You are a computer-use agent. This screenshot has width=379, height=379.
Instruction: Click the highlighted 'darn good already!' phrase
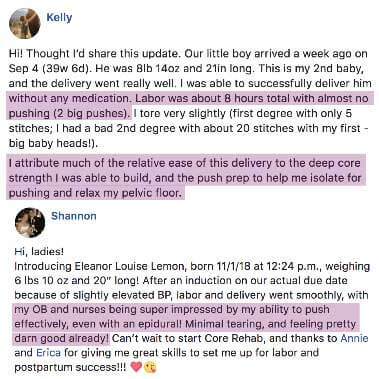coord(61,339)
